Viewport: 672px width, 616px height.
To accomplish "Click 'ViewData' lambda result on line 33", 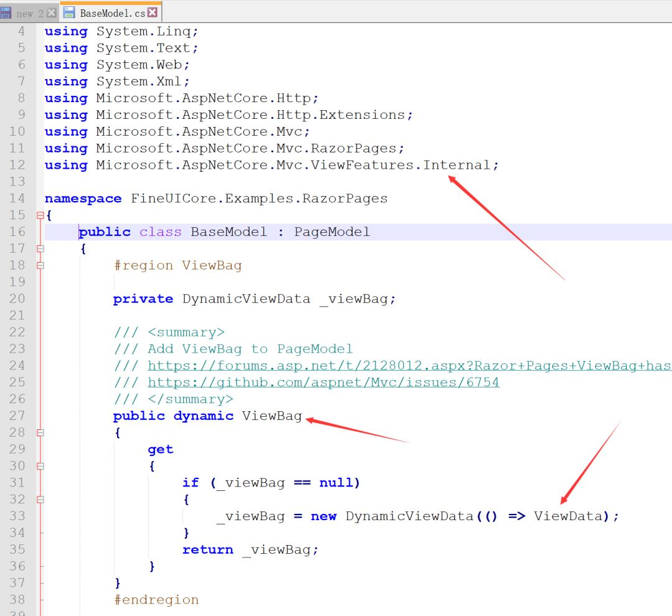I will [568, 516].
